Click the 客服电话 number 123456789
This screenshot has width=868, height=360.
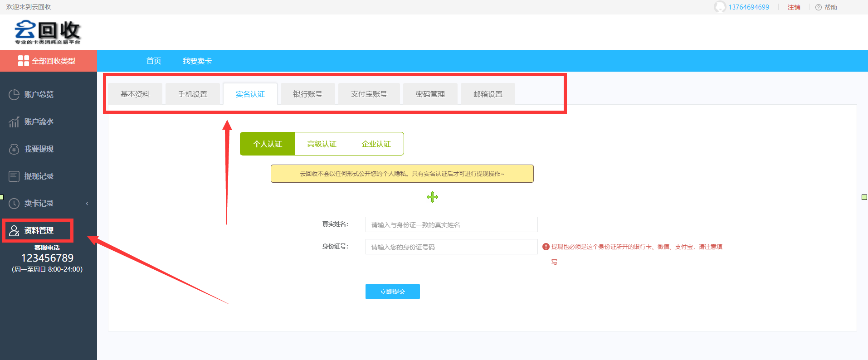47,258
